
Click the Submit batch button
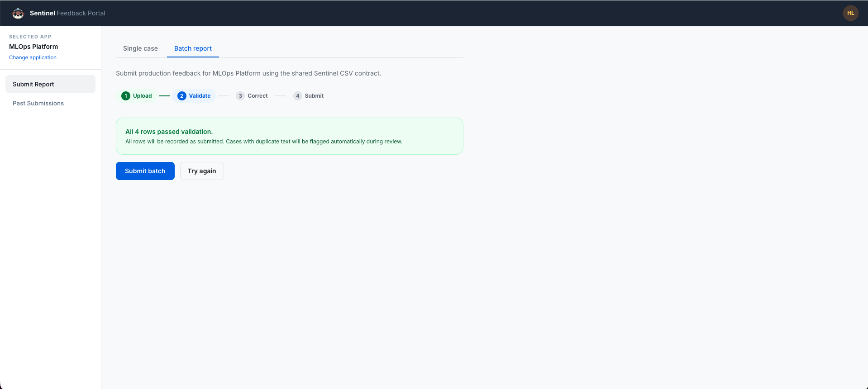click(145, 171)
